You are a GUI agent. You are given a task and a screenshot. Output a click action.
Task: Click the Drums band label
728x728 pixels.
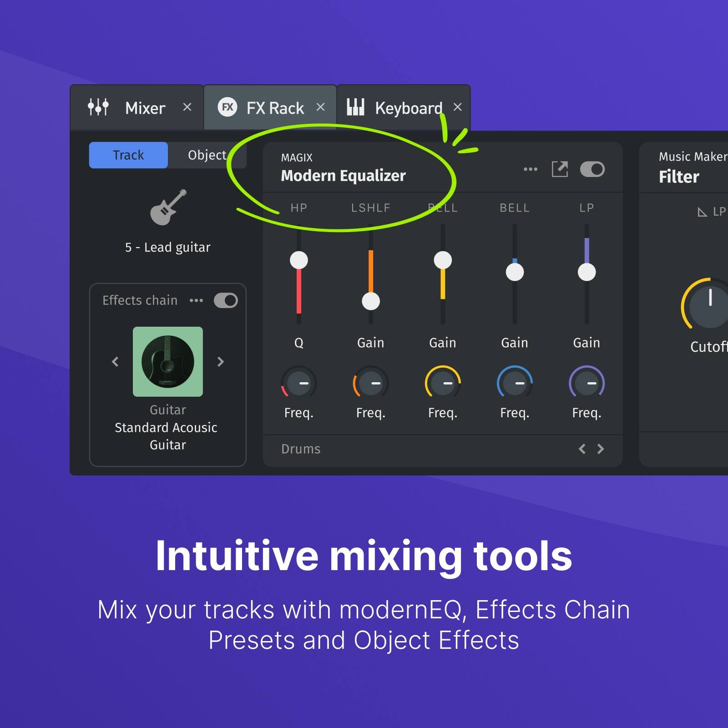pyautogui.click(x=300, y=449)
